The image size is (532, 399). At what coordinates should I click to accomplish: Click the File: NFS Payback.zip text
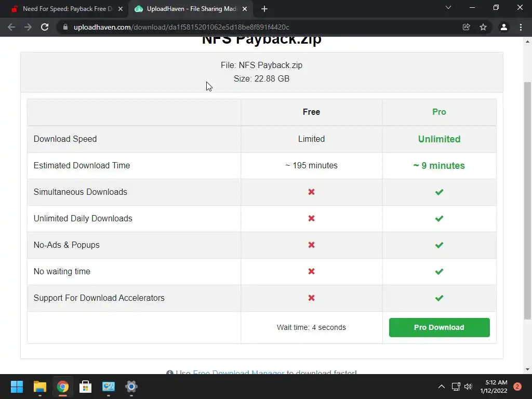[x=262, y=65]
